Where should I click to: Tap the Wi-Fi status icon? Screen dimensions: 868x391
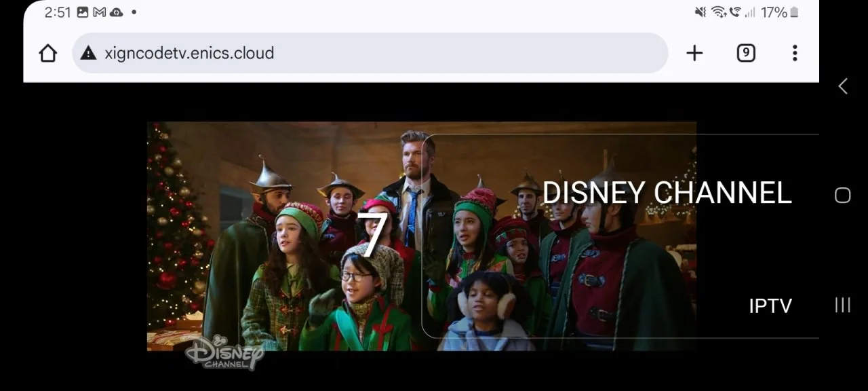[719, 12]
